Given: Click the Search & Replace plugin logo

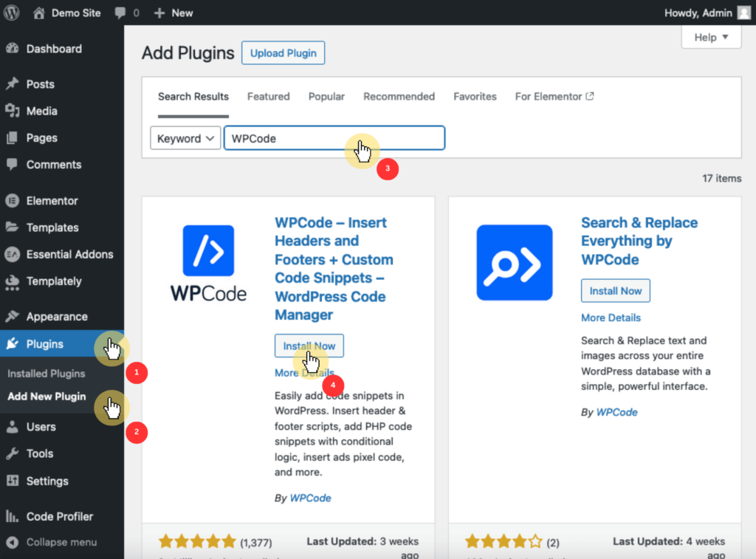Looking at the screenshot, I should tap(515, 262).
